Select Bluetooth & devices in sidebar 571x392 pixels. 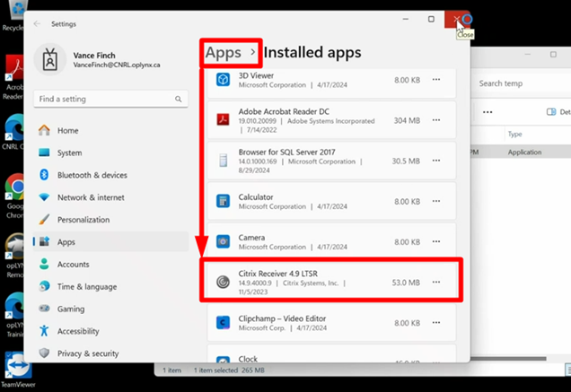(92, 175)
